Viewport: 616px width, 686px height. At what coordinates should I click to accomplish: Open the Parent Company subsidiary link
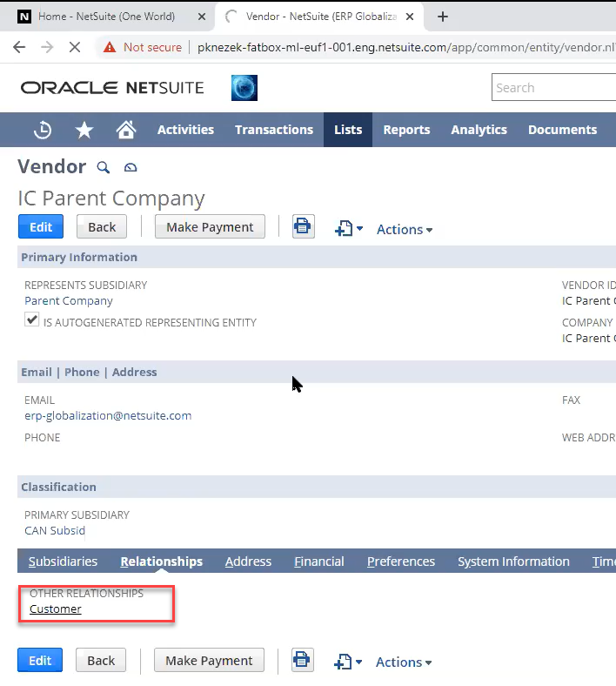tap(69, 300)
